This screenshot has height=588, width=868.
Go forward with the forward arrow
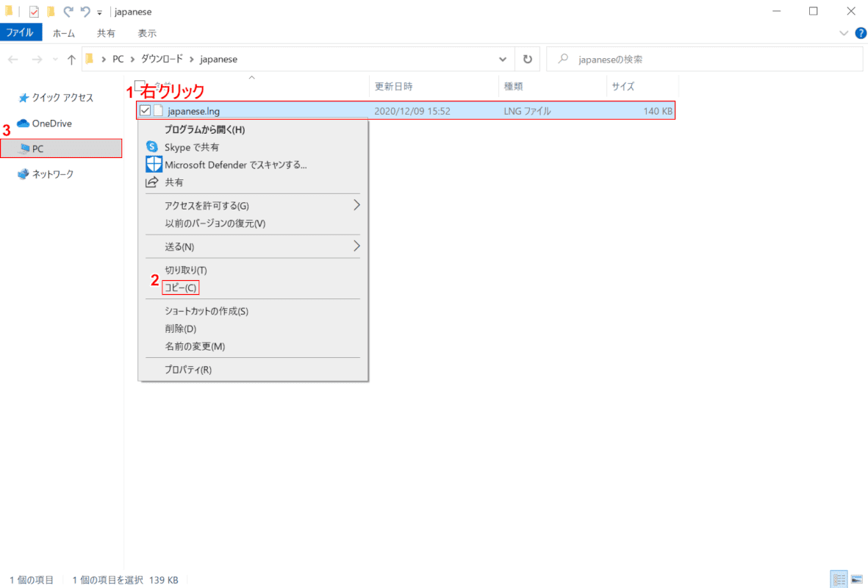click(37, 60)
